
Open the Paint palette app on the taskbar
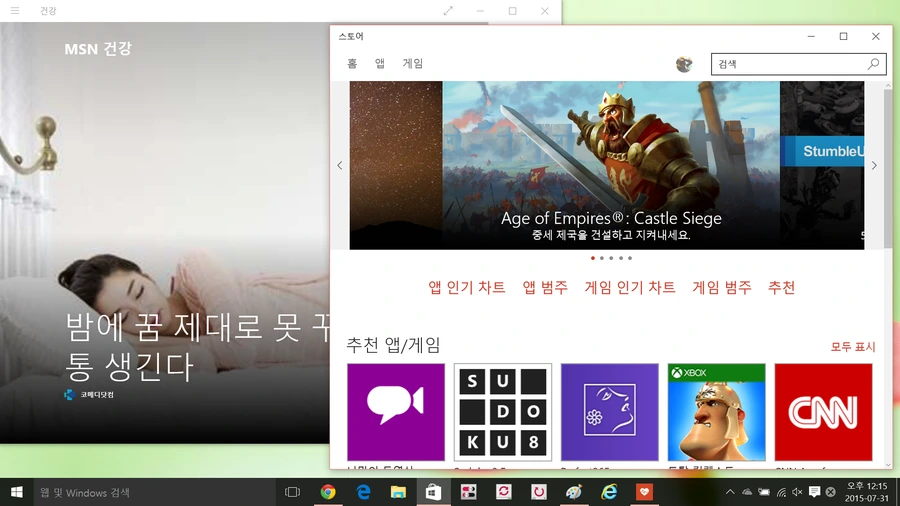coord(574,492)
